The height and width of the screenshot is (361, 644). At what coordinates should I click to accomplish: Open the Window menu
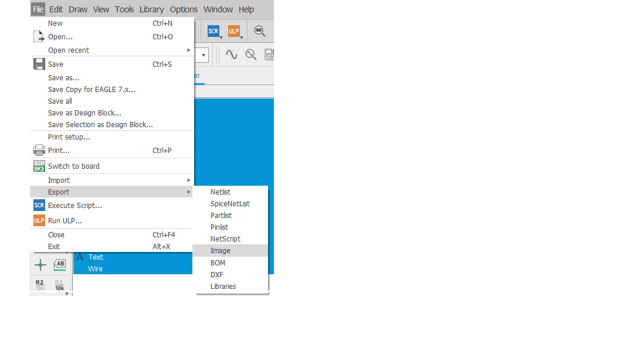pos(218,9)
